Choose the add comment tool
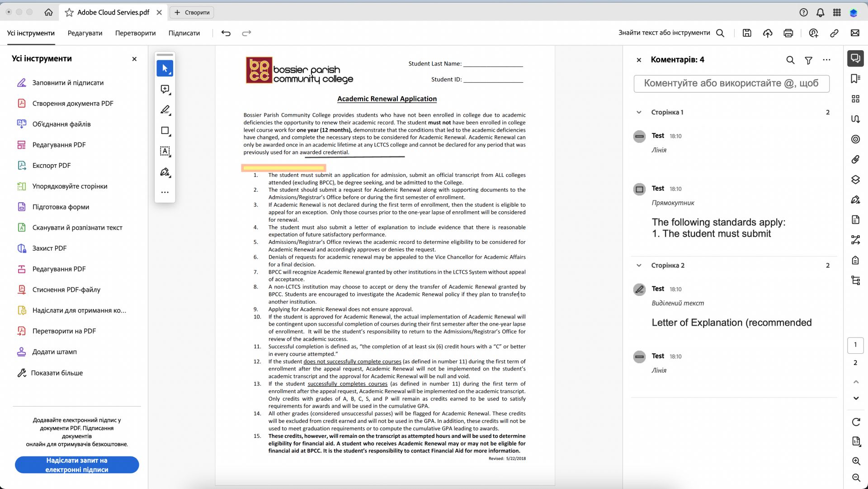 coord(165,89)
